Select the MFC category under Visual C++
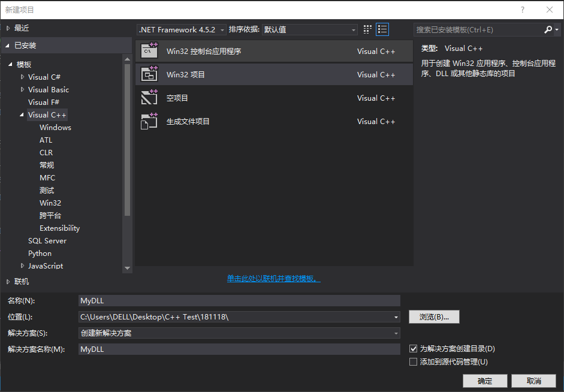 coord(47,177)
